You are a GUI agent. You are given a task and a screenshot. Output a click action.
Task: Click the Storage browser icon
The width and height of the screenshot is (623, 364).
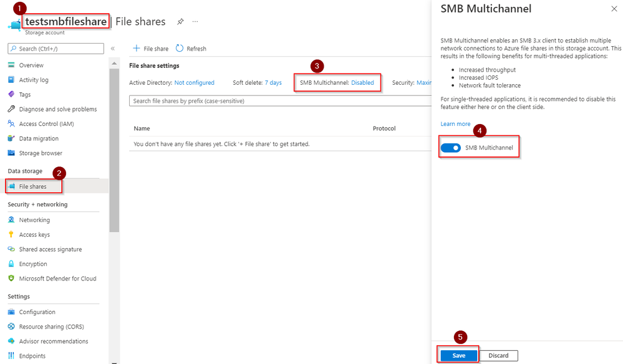(11, 153)
